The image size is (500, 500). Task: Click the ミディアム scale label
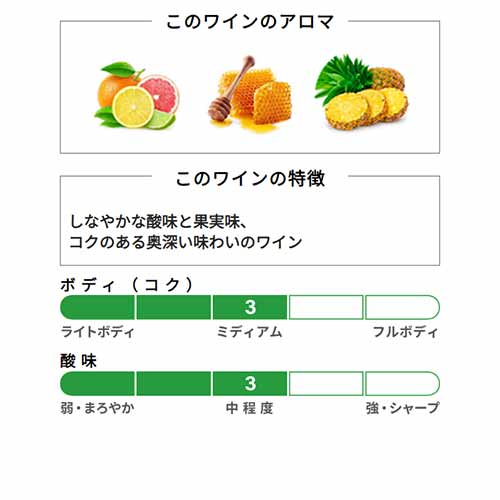[250, 332]
